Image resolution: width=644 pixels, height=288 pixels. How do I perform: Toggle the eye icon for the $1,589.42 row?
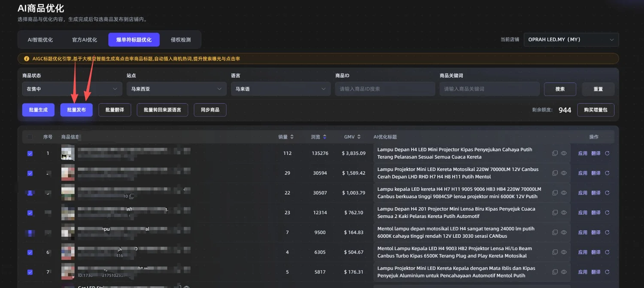coord(564,173)
